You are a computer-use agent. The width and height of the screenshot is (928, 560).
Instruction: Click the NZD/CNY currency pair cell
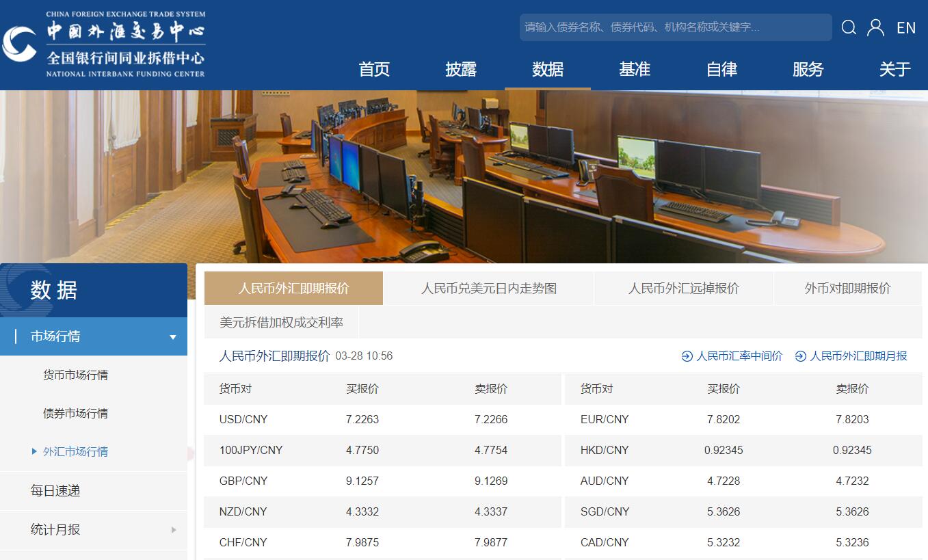click(x=243, y=511)
